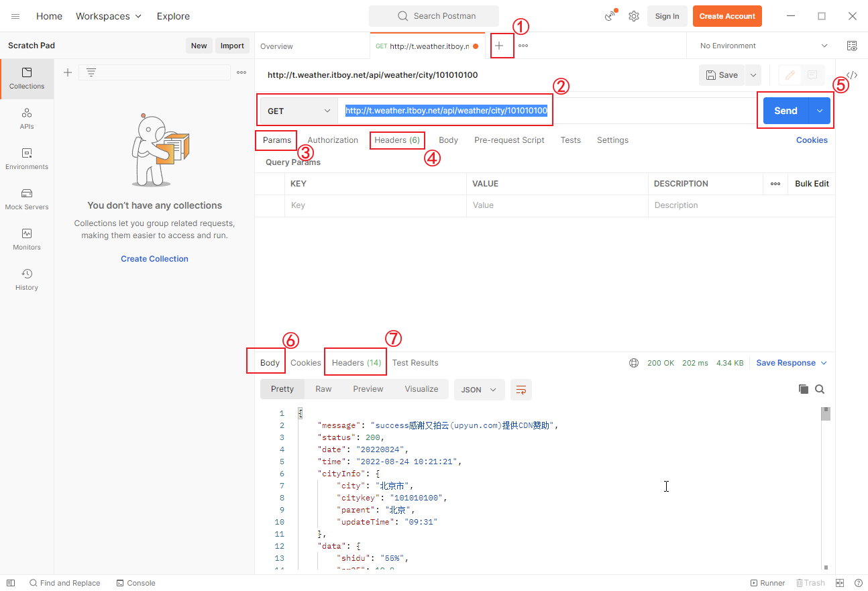This screenshot has width=868, height=591.
Task: Click the Save button
Action: point(722,75)
